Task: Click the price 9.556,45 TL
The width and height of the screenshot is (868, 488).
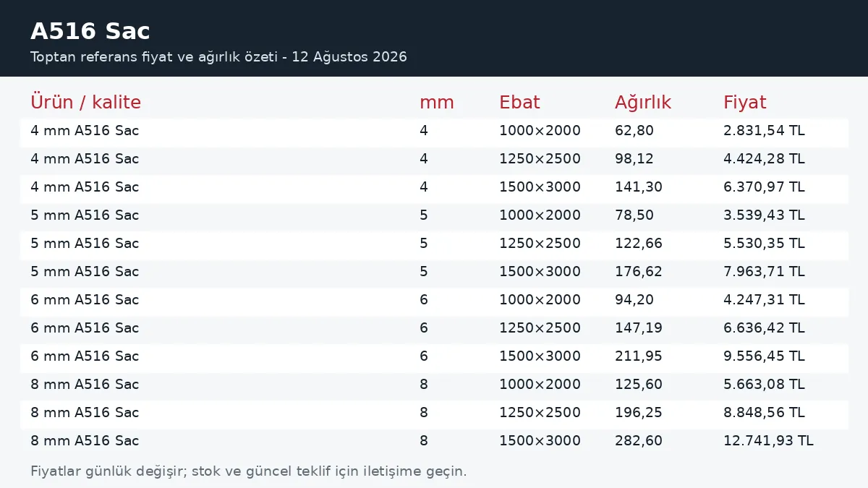Action: [764, 356]
